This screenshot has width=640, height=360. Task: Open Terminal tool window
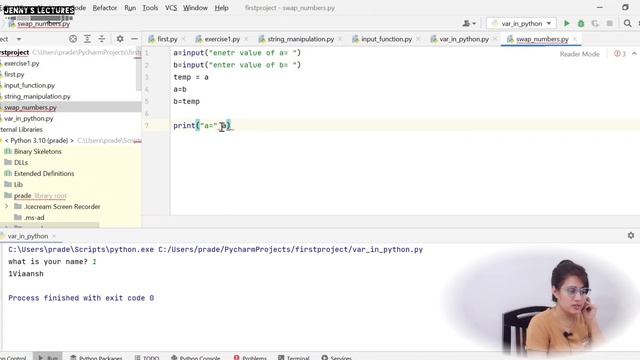(293, 358)
